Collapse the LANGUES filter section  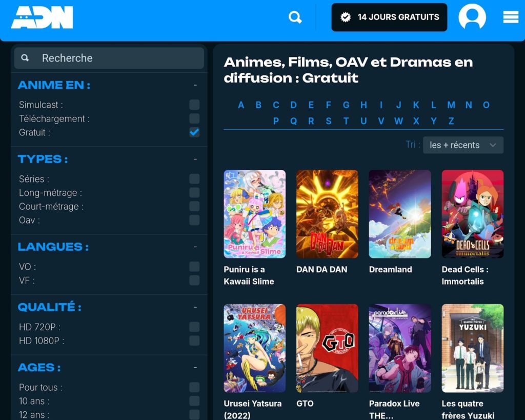pos(195,247)
